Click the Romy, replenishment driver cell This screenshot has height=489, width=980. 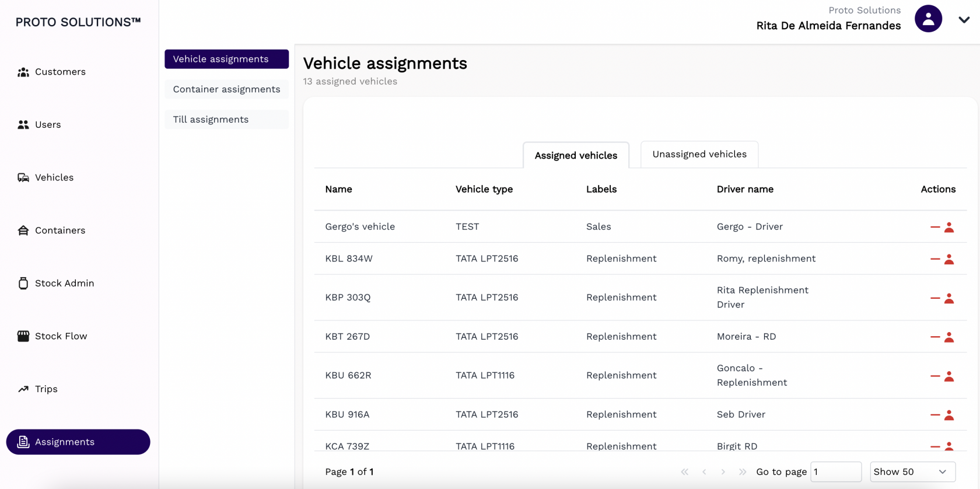pyautogui.click(x=766, y=259)
